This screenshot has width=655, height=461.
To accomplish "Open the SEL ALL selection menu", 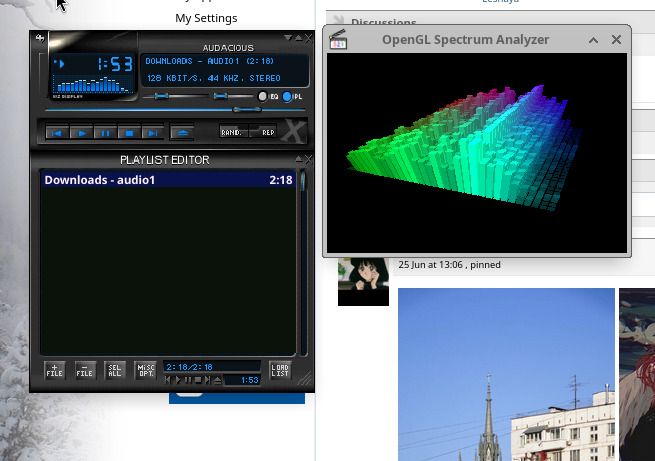I will click(x=115, y=370).
